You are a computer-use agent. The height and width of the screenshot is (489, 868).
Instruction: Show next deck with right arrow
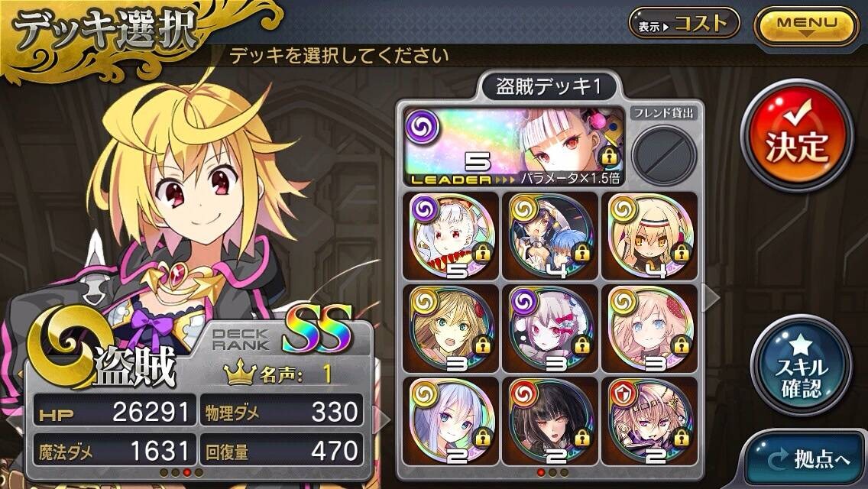[x=711, y=298]
